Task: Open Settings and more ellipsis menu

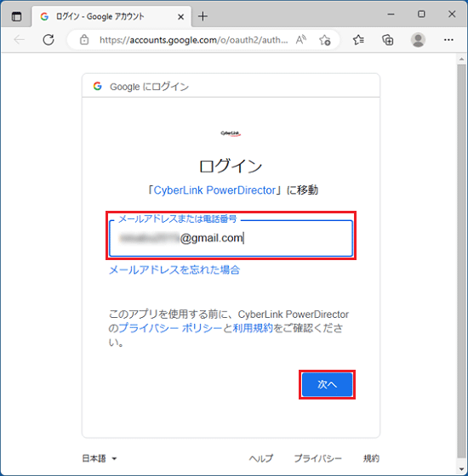Action: tap(448, 40)
